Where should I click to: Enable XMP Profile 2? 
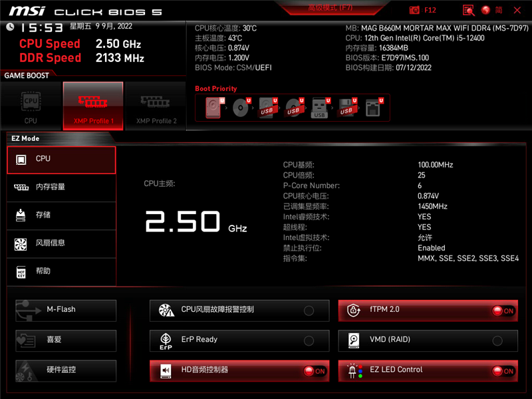[x=156, y=106]
